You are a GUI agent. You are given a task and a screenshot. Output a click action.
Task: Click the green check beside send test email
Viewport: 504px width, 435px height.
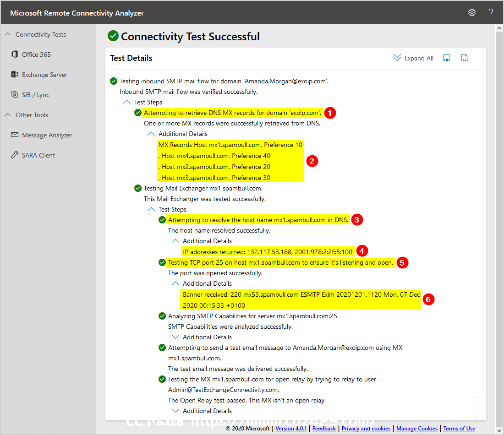(162, 348)
